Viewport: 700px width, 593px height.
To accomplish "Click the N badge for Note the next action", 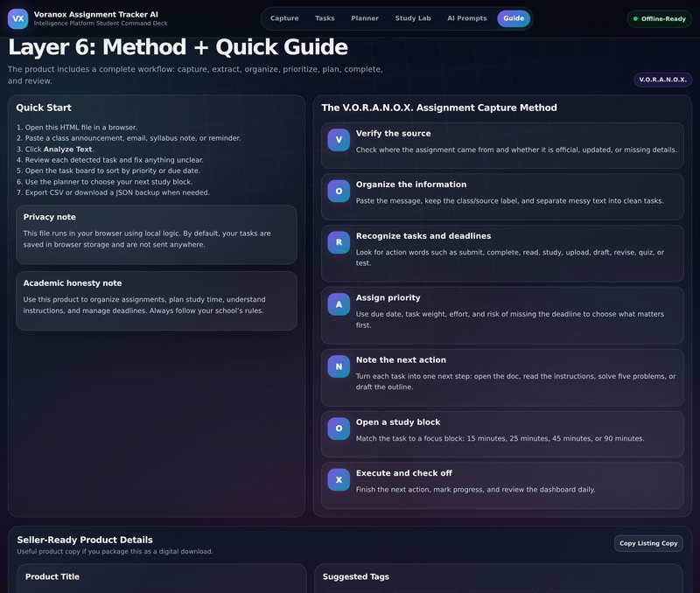I will point(339,366).
